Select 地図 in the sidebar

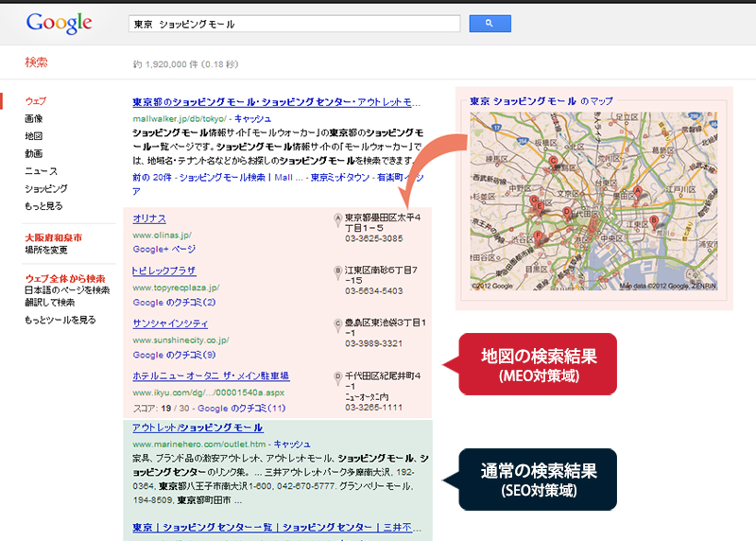pos(34,135)
